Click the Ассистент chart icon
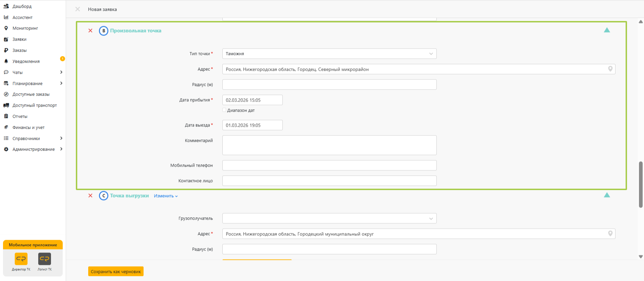Viewport: 644px width, 281px height. tap(6, 17)
